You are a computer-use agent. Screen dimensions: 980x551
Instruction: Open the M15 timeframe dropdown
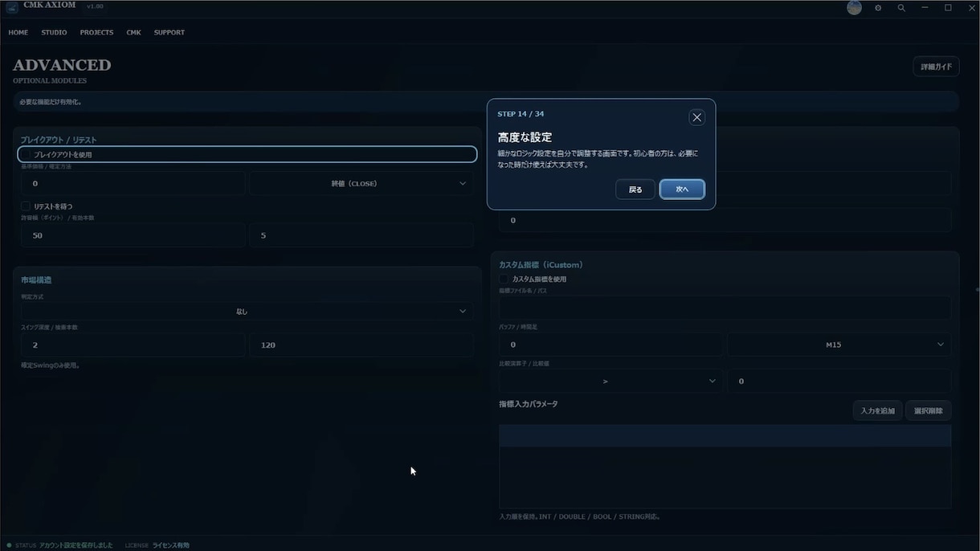(839, 345)
